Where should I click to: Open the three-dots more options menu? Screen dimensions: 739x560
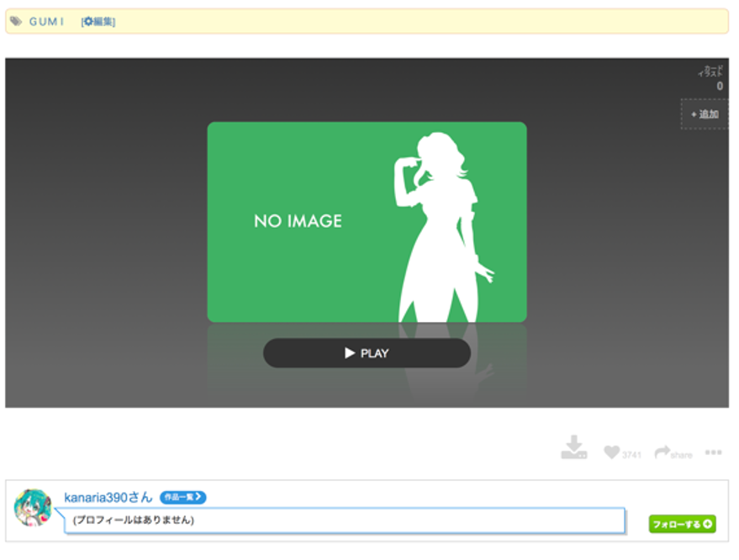tap(713, 452)
